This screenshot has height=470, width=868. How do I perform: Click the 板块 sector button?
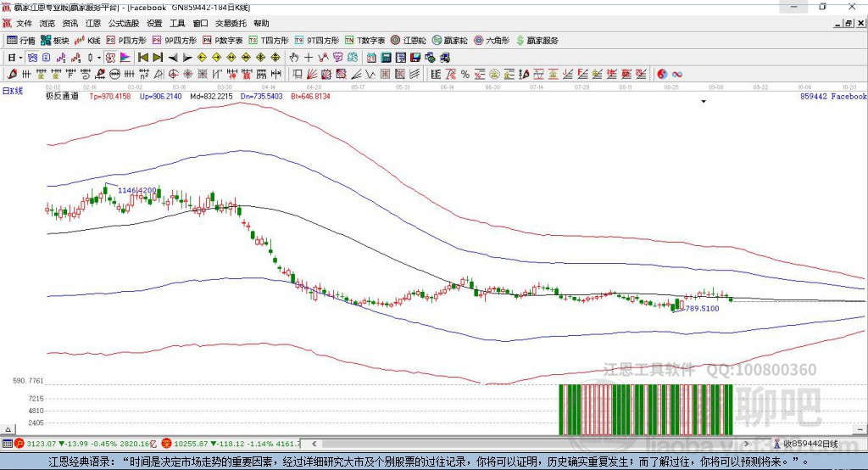pyautogui.click(x=55, y=41)
